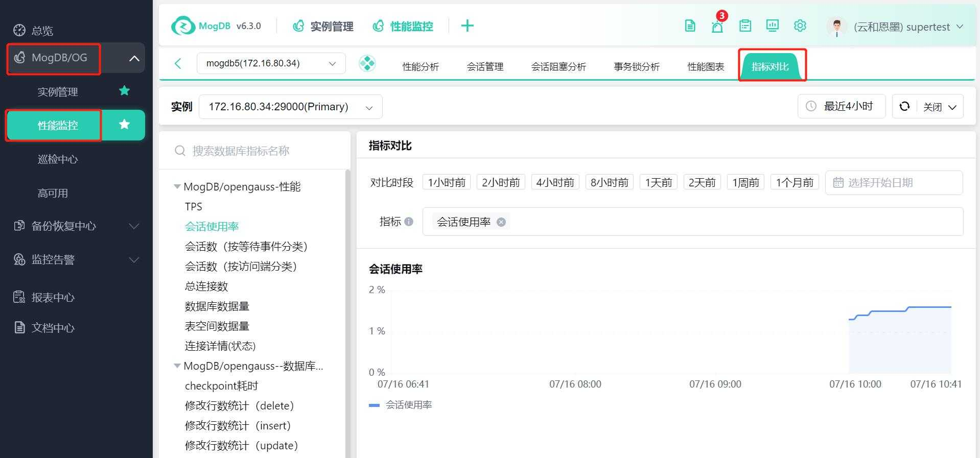The width and height of the screenshot is (980, 458).
Task: Click 选择开始日期 date field
Action: click(894, 182)
